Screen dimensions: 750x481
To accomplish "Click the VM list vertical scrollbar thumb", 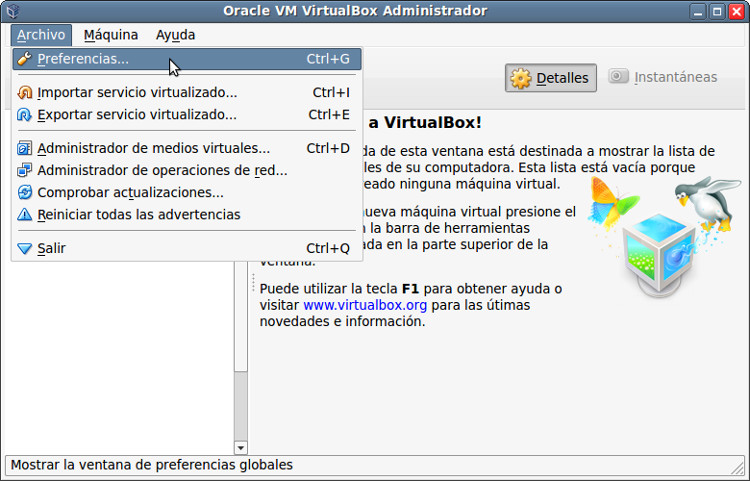I will tap(241, 316).
